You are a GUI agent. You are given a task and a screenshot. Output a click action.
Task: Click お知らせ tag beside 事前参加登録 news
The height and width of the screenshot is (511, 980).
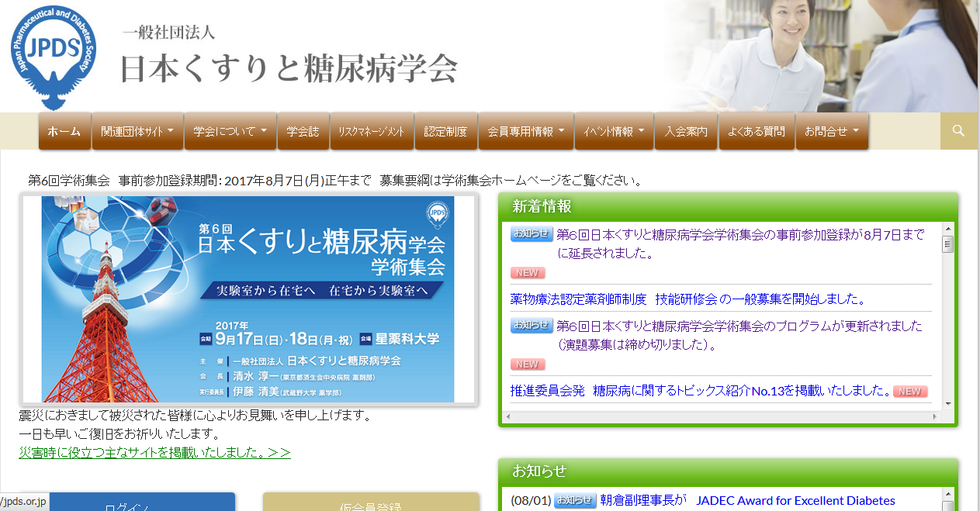[x=532, y=233]
